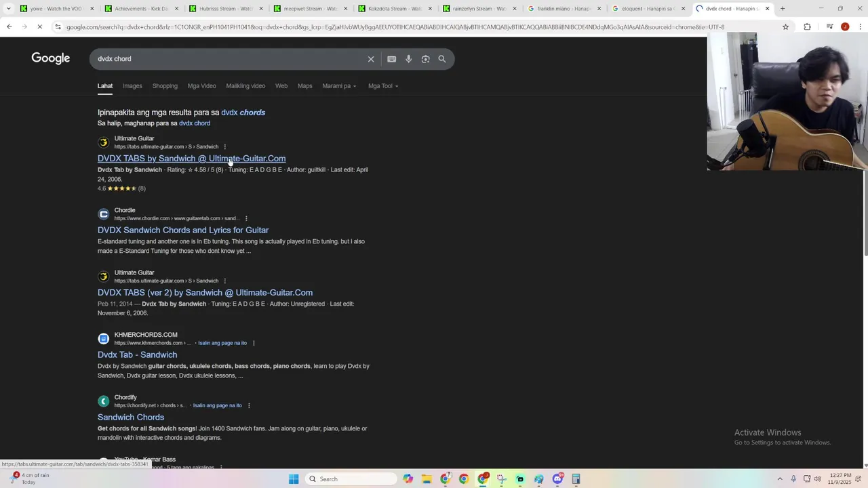Viewport: 868px width, 488px height.
Task: Open Copilot from taskbar
Action: [408, 479]
